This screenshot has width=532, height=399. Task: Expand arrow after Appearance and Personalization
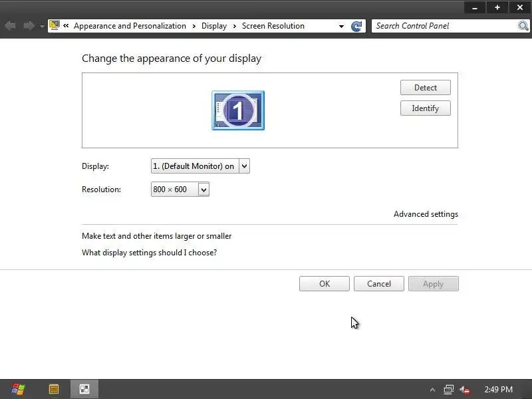click(x=194, y=26)
